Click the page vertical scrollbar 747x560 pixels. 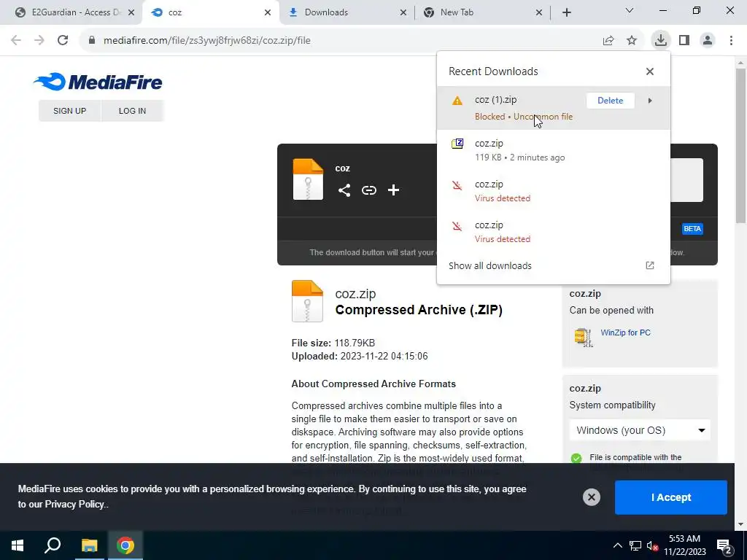click(x=741, y=145)
